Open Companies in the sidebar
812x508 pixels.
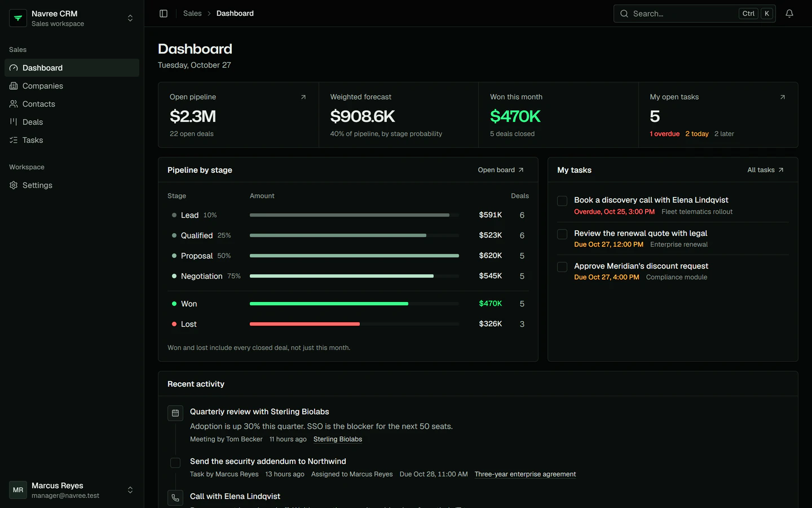coord(72,86)
